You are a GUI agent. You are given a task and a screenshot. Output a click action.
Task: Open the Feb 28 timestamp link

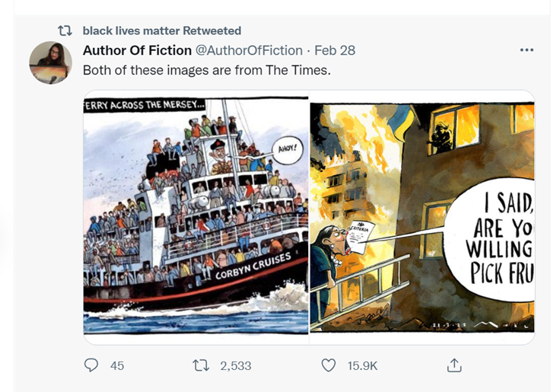point(335,50)
